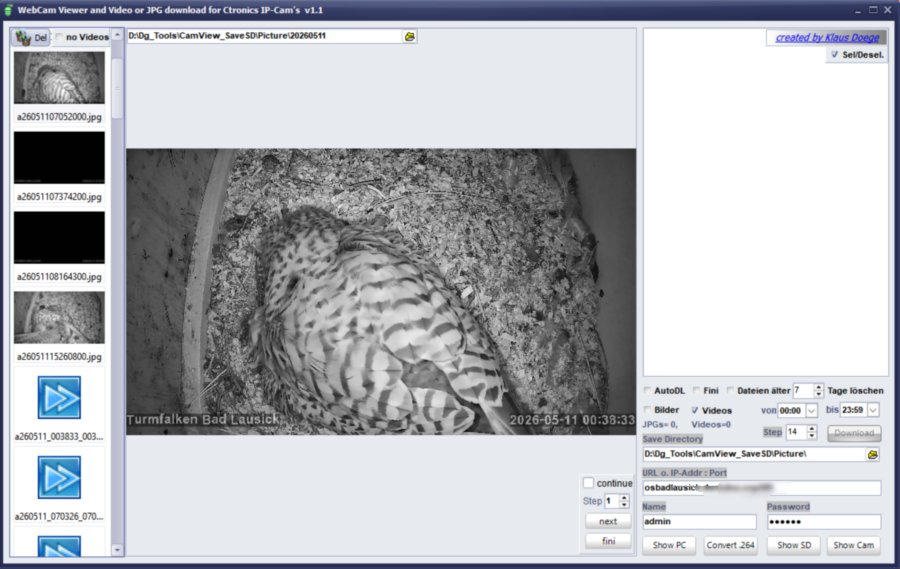Select black thumbnail a26051107374200.jpg
900x569 pixels.
(x=59, y=157)
